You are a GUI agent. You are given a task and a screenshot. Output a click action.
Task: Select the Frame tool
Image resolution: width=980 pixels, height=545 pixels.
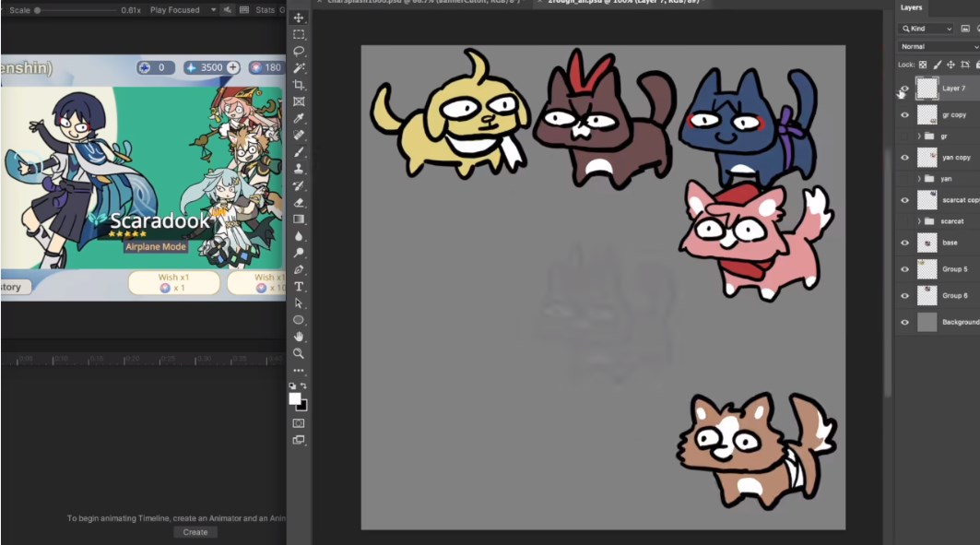click(299, 101)
